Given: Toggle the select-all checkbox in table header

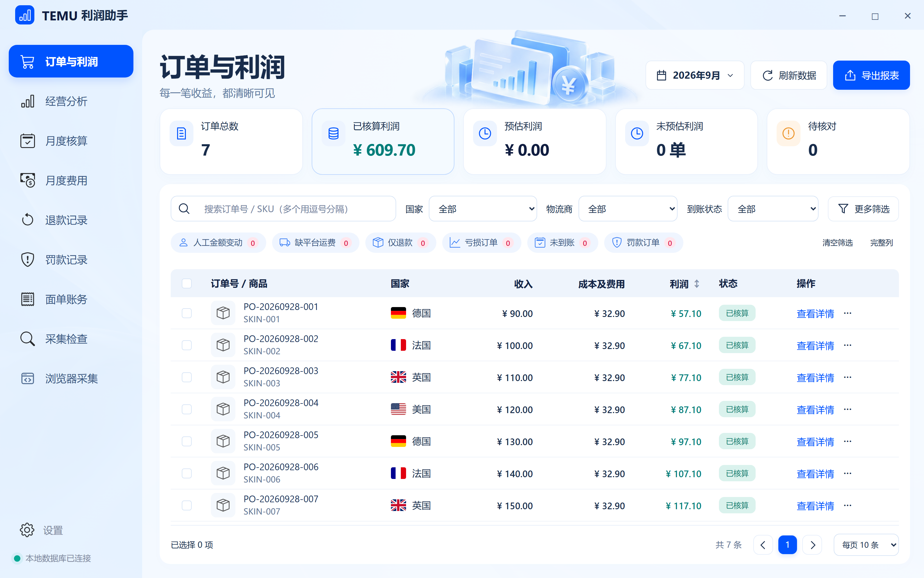Looking at the screenshot, I should coord(186,283).
